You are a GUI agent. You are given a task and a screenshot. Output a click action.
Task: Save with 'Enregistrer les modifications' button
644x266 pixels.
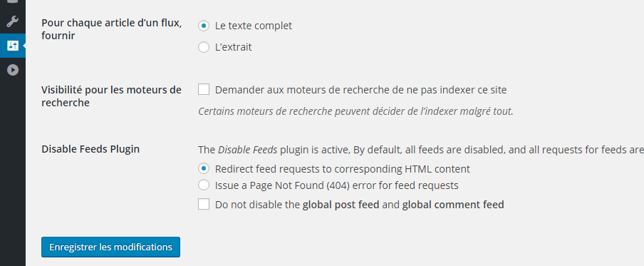point(110,247)
